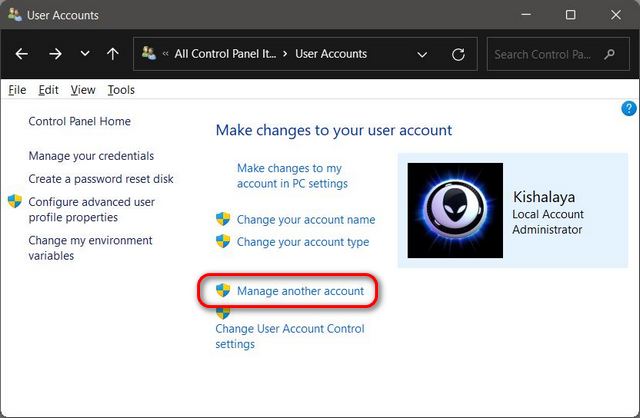Screen dimensions: 640x418
Task: Open the File menu
Action: tap(17, 90)
